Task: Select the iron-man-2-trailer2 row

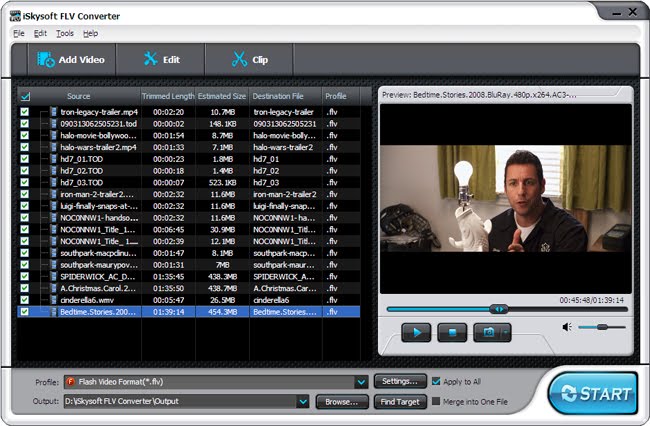Action: [x=189, y=194]
